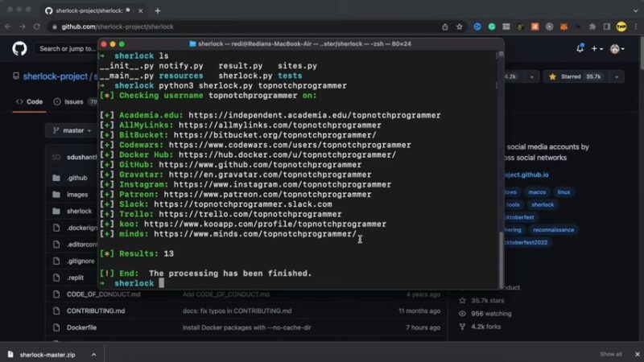Bookmark page with star icon

459,27
